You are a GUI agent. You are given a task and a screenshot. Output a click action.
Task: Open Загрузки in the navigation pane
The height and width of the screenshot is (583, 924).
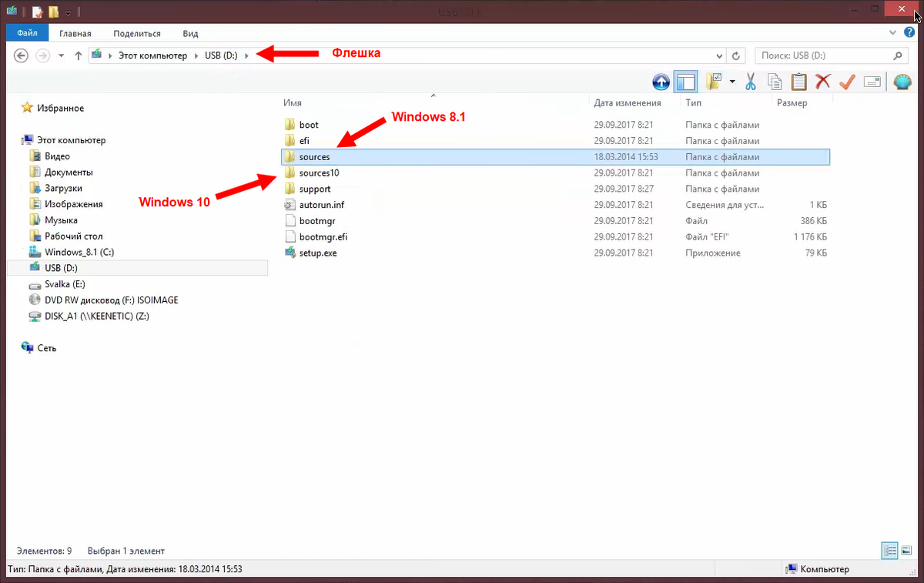pos(63,188)
